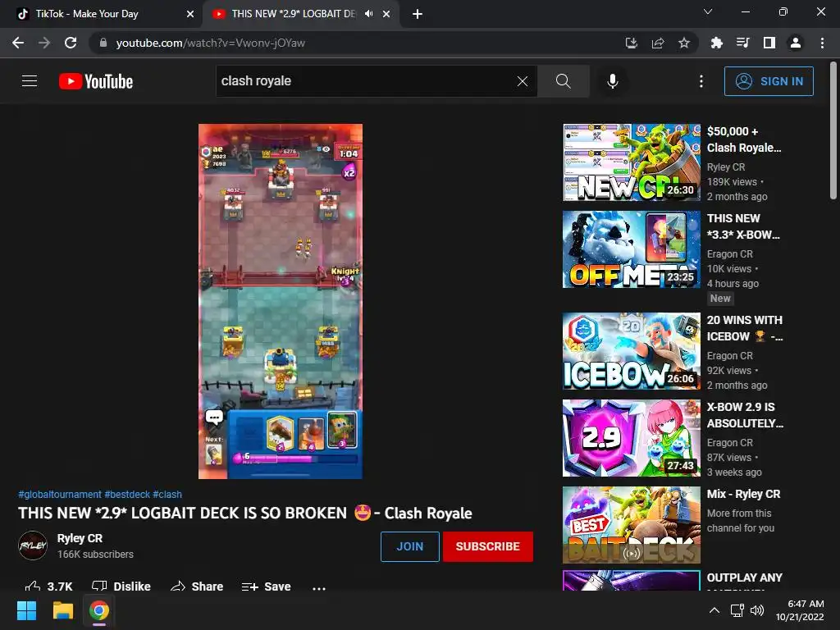Viewport: 840px width, 630px height.
Task: Open the Mix - Ryley CR title
Action: coord(743,494)
